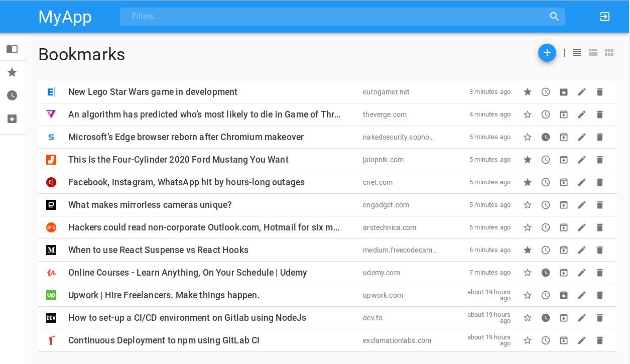Screen dimensions: 630x364
Task: Delete the Microsoft Edge bookmark
Action: point(599,137)
